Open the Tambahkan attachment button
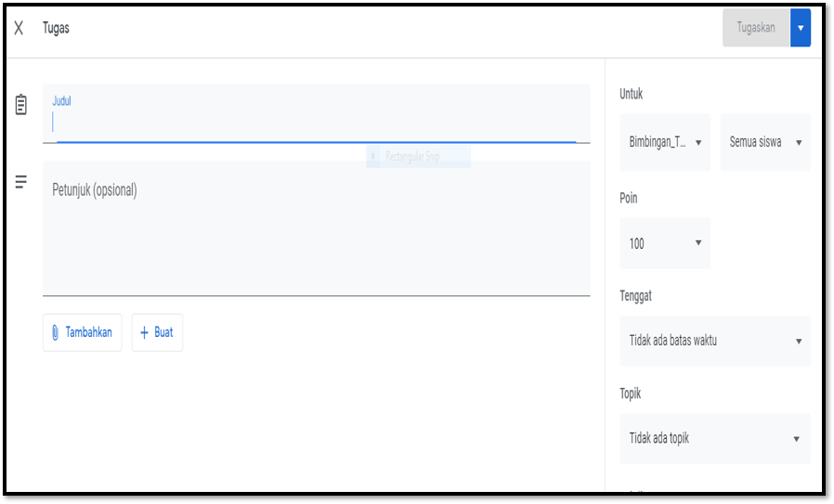The image size is (834, 504). pos(83,333)
